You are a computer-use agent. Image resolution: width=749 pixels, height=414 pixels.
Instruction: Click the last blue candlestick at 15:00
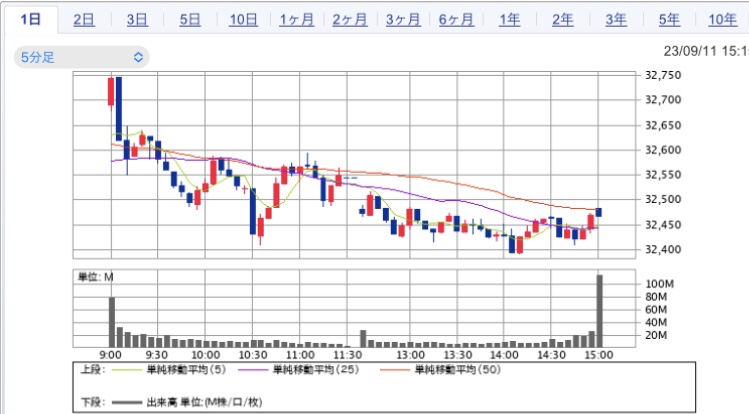pos(599,212)
